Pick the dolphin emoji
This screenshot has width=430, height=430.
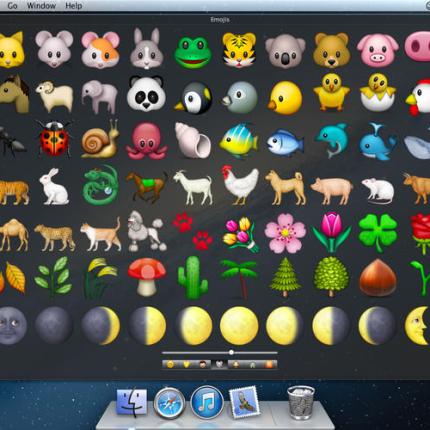332,140
